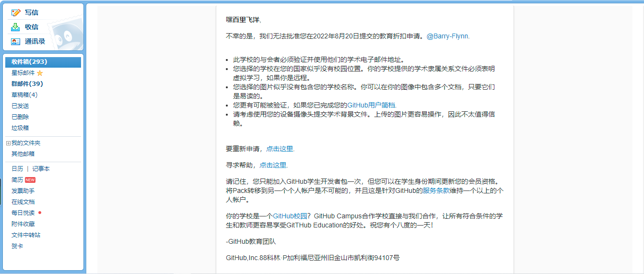
Task: Open the 记事本 notepad link
Action: [x=41, y=169]
